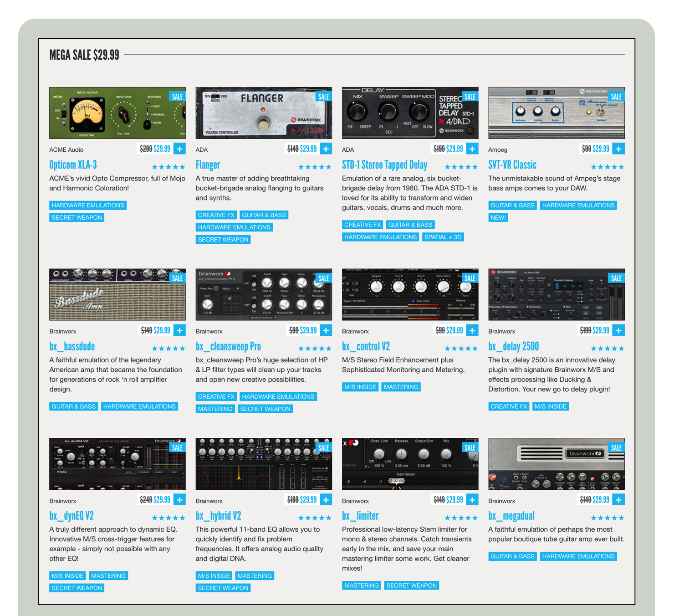Open the bx_megadual title link
674x616 pixels.
[x=511, y=516]
